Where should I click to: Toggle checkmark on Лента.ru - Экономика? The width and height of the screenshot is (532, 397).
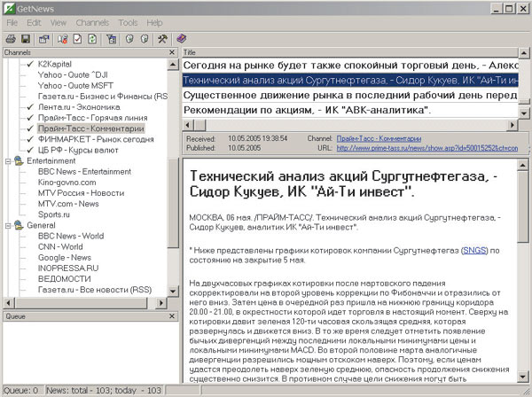(30, 107)
